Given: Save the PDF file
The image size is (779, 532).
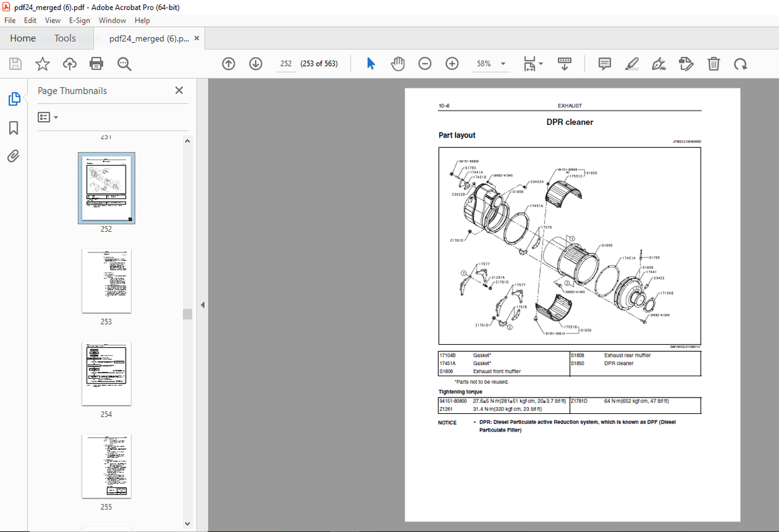Looking at the screenshot, I should pos(15,63).
